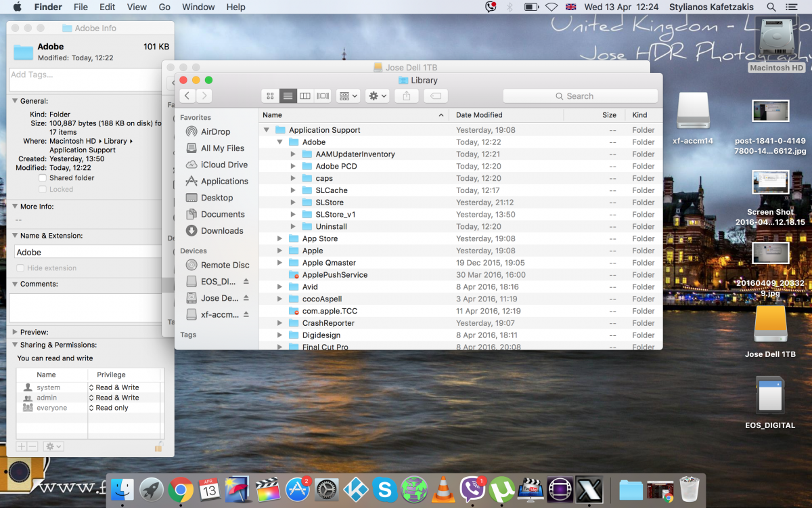Screen dimensions: 812x508
Task: Launch VLC media player from the Dock
Action: (443, 489)
